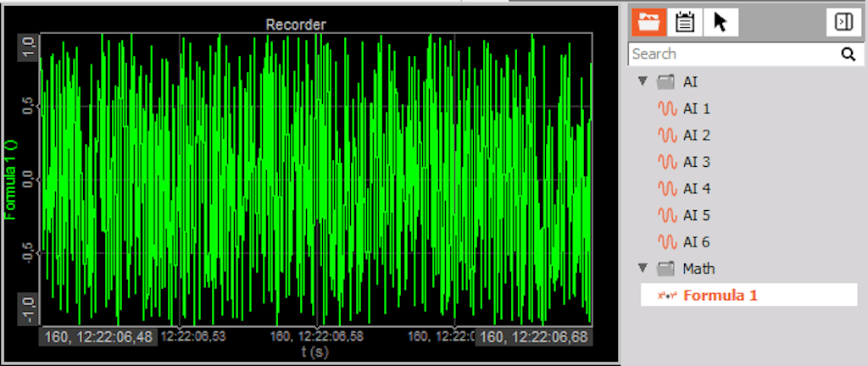Select channel AI 3

[696, 162]
